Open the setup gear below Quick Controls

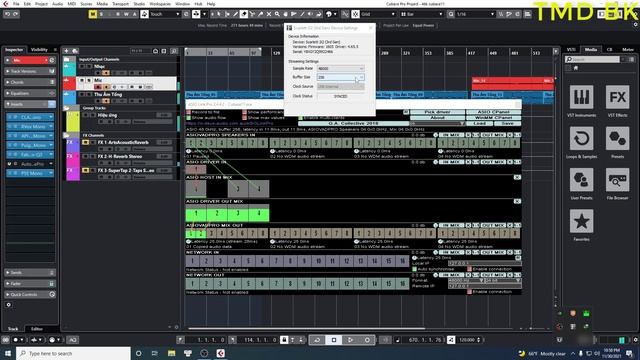click(9, 305)
